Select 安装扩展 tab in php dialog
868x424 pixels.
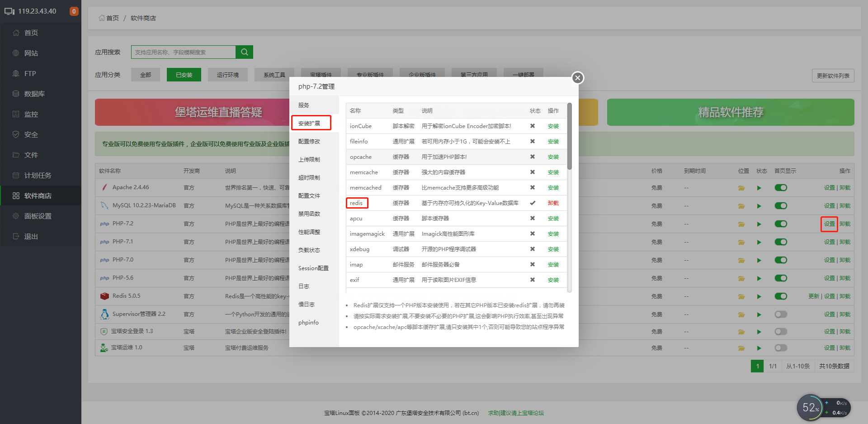click(314, 123)
